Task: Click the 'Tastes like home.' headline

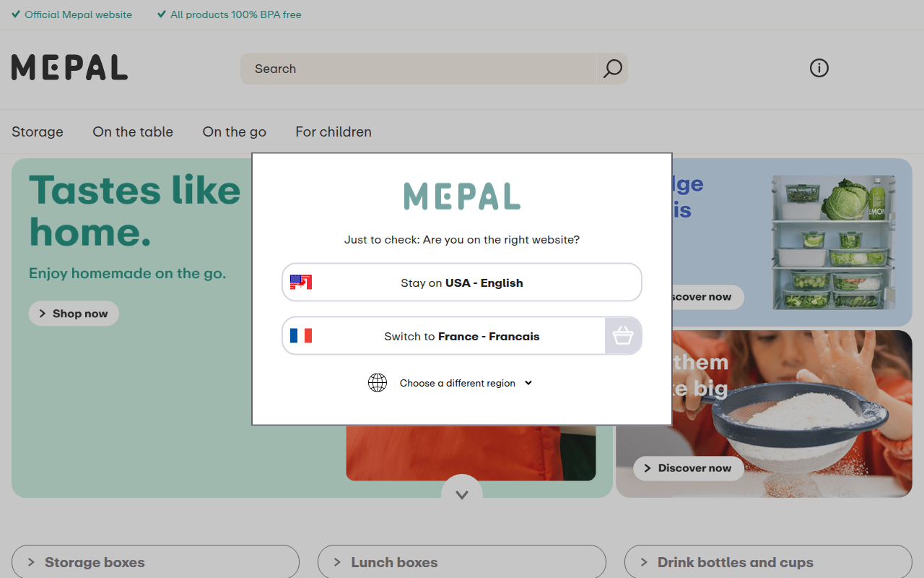Action: (x=134, y=211)
